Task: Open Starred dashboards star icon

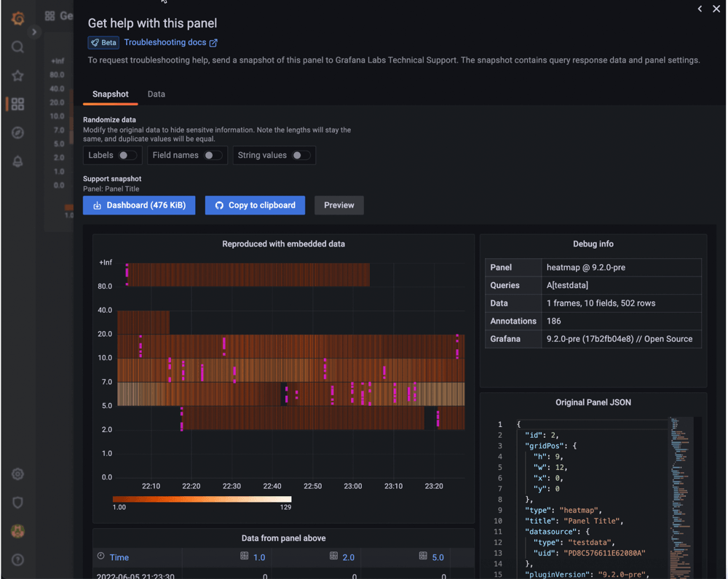Action: 18,76
